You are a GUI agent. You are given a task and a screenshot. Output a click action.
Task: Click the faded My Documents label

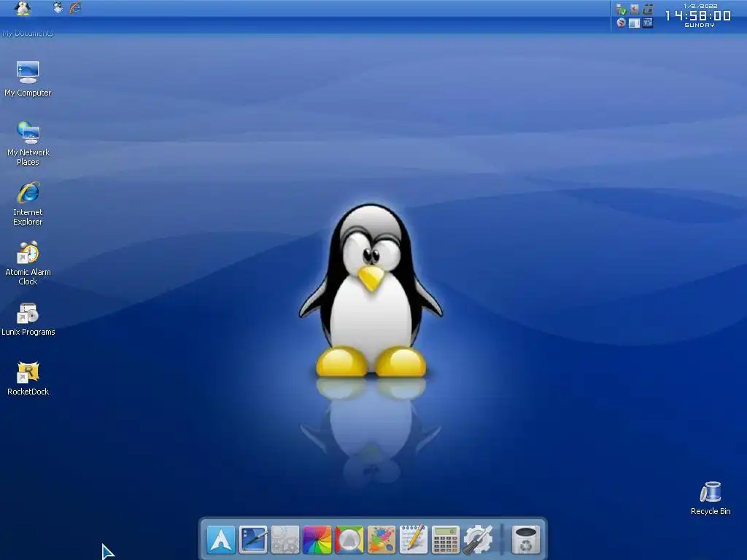coord(28,33)
